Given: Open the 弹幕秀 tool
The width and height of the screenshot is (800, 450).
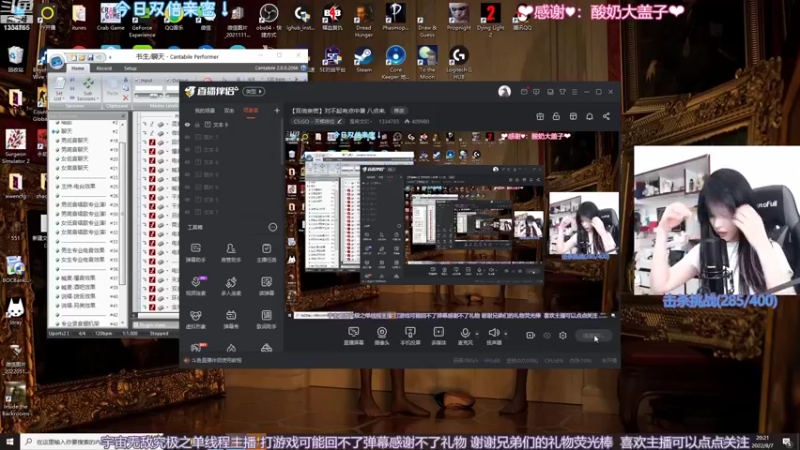Looking at the screenshot, I should tap(231, 319).
